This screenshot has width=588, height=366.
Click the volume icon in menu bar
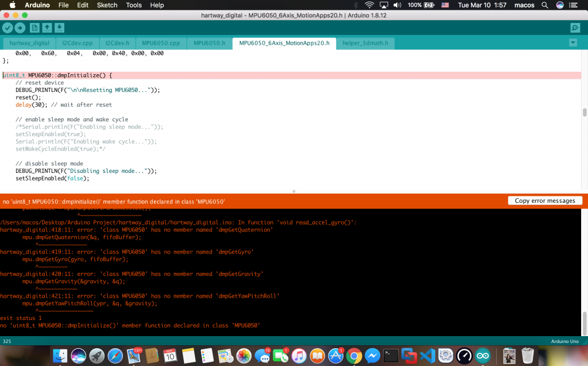(x=397, y=5)
